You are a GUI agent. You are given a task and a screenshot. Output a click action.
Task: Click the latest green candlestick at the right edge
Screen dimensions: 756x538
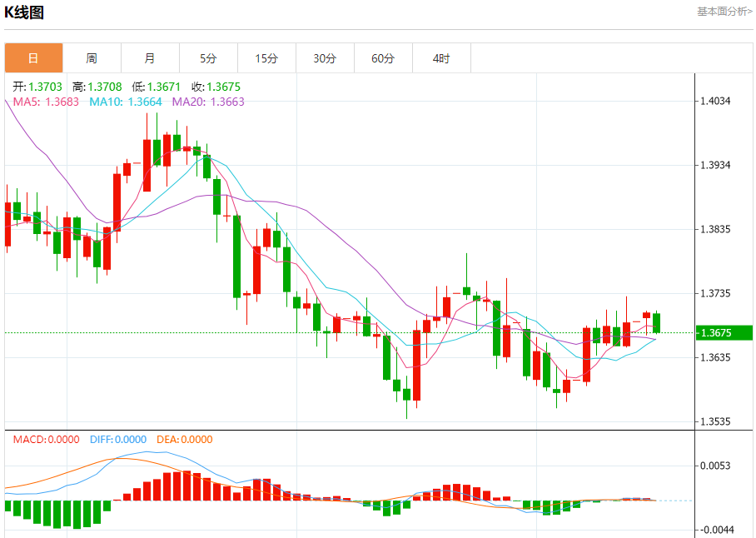(656, 322)
